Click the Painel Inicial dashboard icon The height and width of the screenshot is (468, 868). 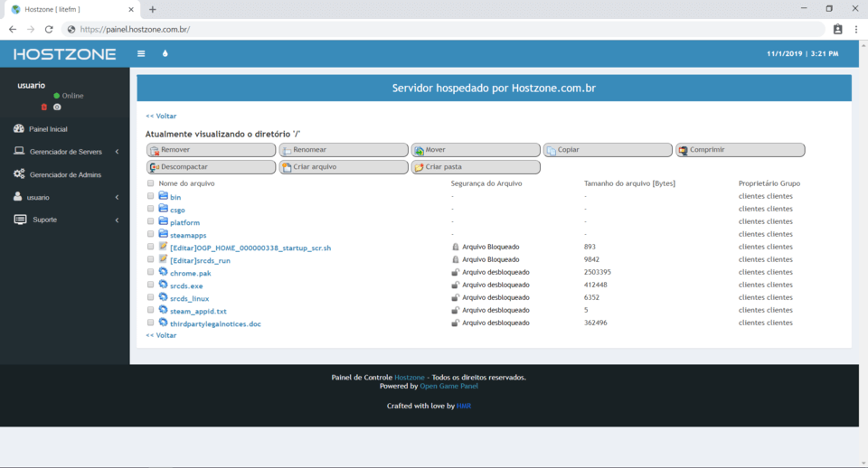19,128
